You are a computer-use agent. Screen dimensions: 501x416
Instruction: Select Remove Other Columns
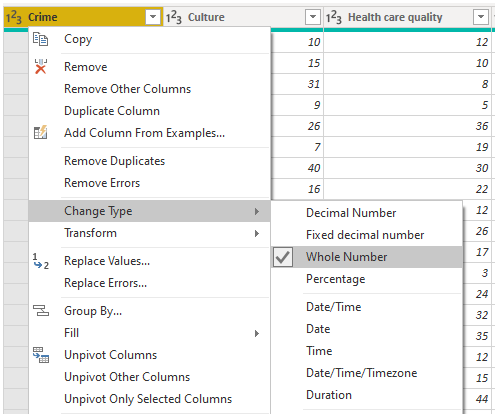point(127,89)
